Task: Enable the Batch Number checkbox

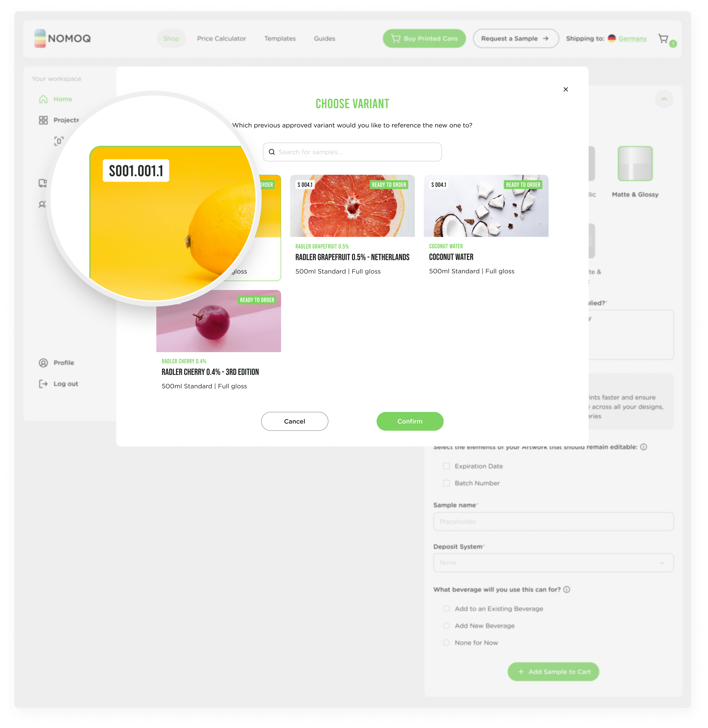Action: point(447,483)
